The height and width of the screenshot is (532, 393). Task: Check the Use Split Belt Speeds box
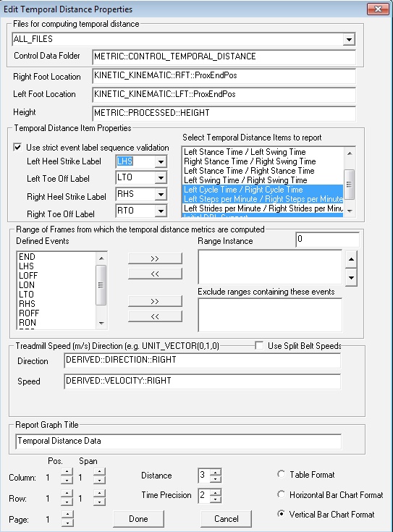point(259,346)
